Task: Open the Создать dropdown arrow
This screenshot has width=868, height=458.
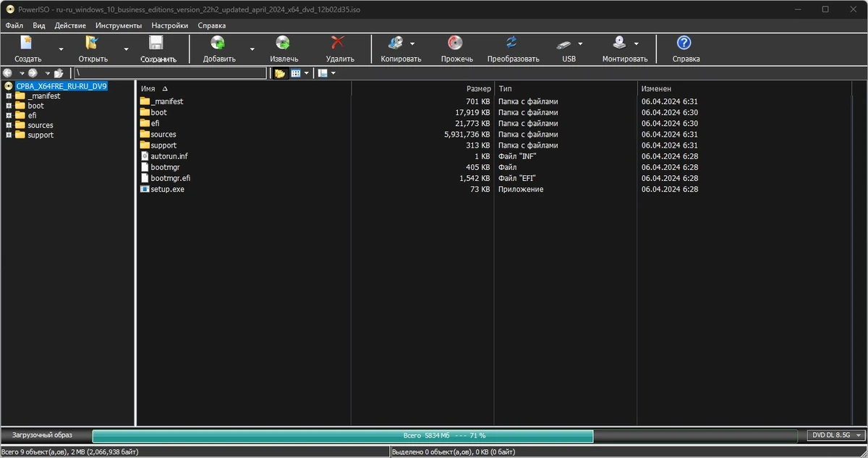Action: (x=61, y=49)
